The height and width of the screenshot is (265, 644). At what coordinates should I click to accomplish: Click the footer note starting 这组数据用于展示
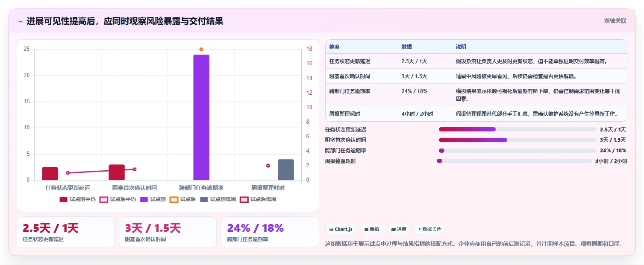tap(474, 244)
